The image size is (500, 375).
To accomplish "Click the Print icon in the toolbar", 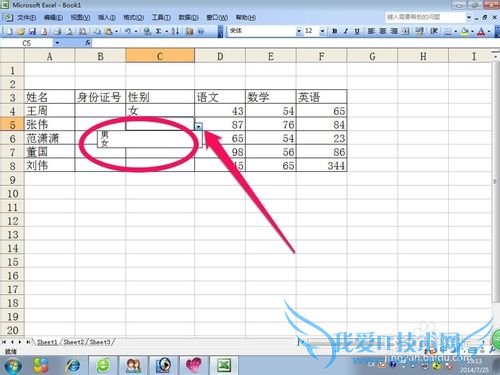I will point(57,31).
